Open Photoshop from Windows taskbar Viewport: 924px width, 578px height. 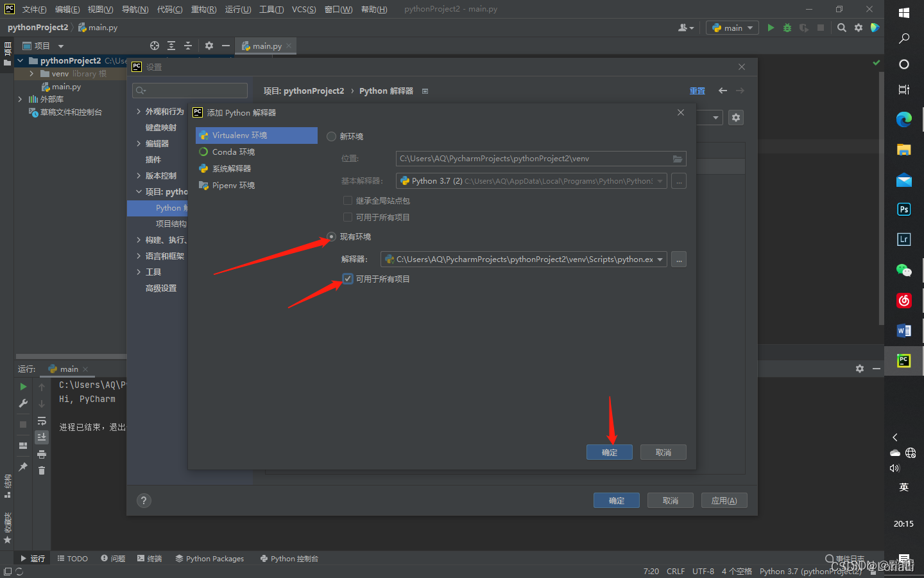pos(904,209)
